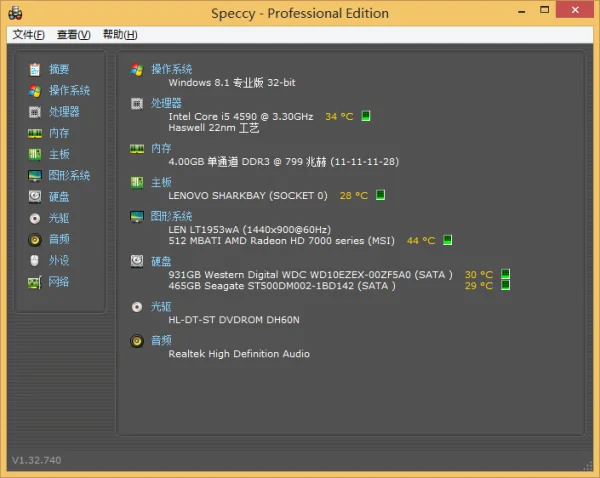Click the 硬盘 drive icon in summary panel
This screenshot has width=600, height=478.
137,262
